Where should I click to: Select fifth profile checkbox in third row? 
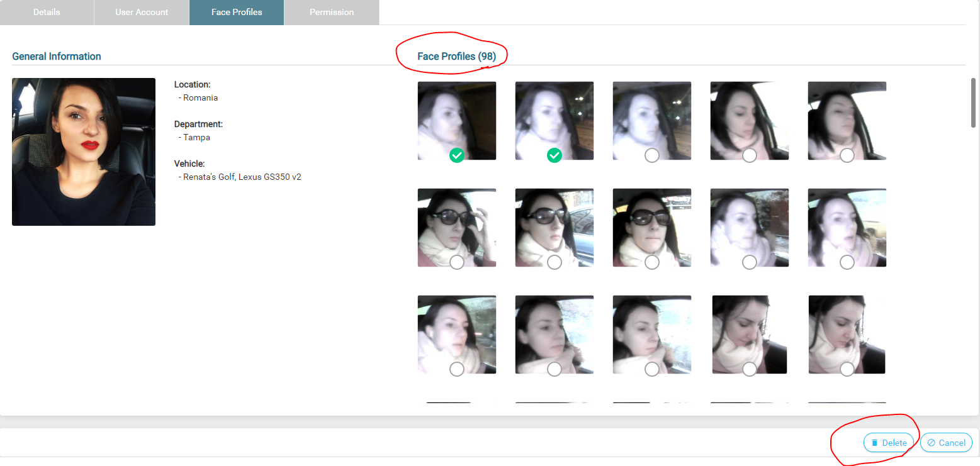point(847,369)
